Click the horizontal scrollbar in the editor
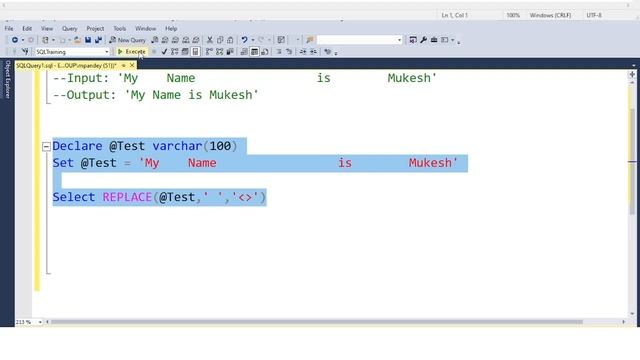The height and width of the screenshot is (360, 640). [316, 322]
